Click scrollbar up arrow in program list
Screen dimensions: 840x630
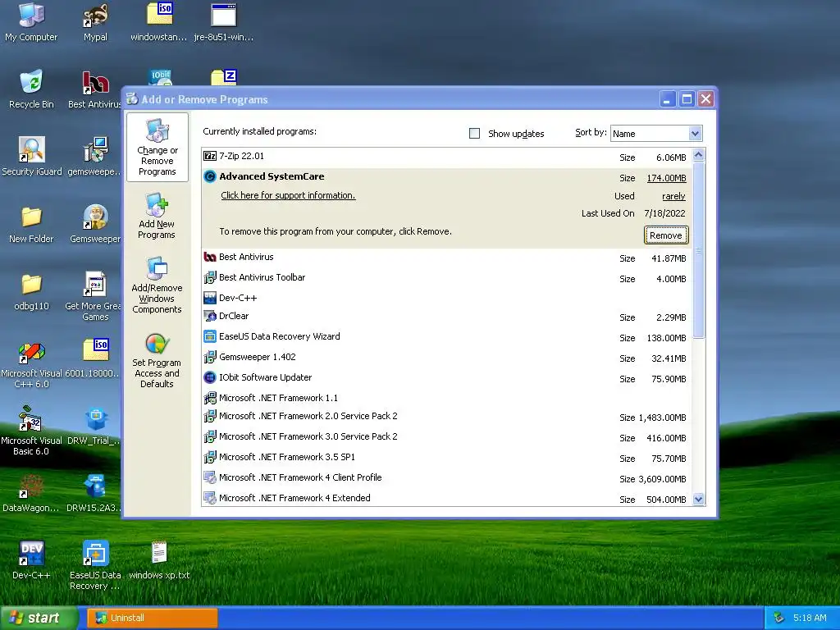coord(698,155)
